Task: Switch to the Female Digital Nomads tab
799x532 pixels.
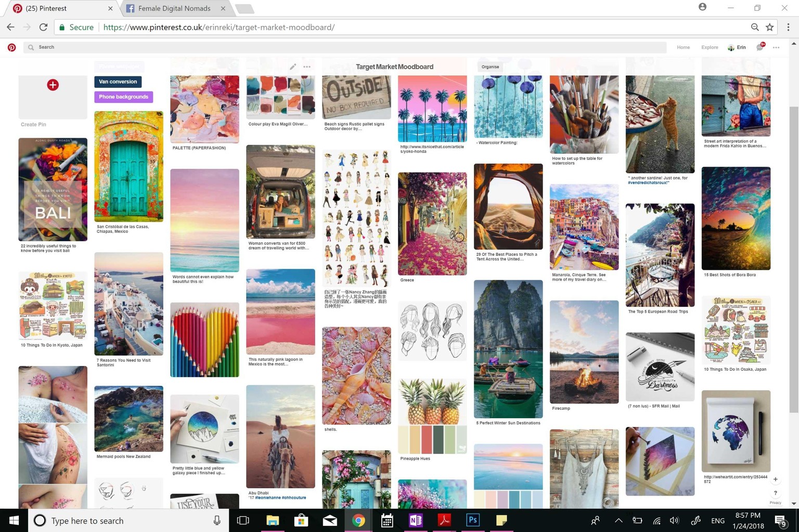Action: click(x=174, y=8)
